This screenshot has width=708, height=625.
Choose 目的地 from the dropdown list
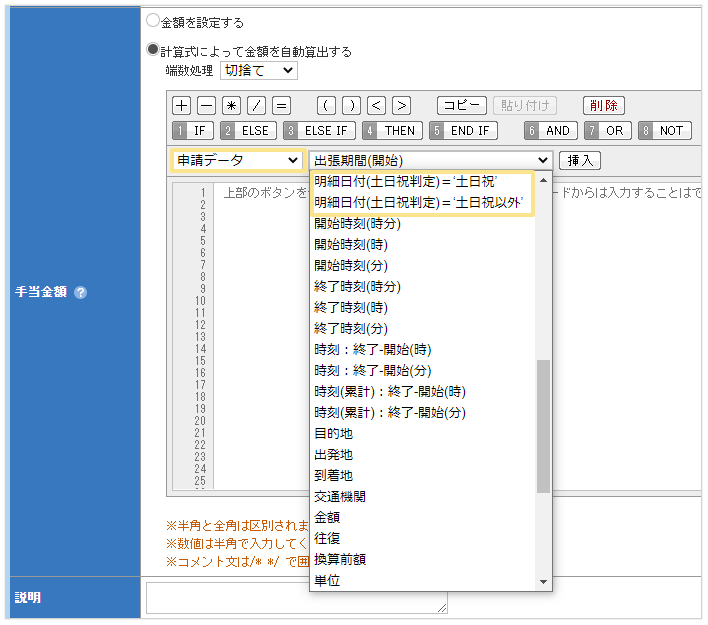[333, 434]
